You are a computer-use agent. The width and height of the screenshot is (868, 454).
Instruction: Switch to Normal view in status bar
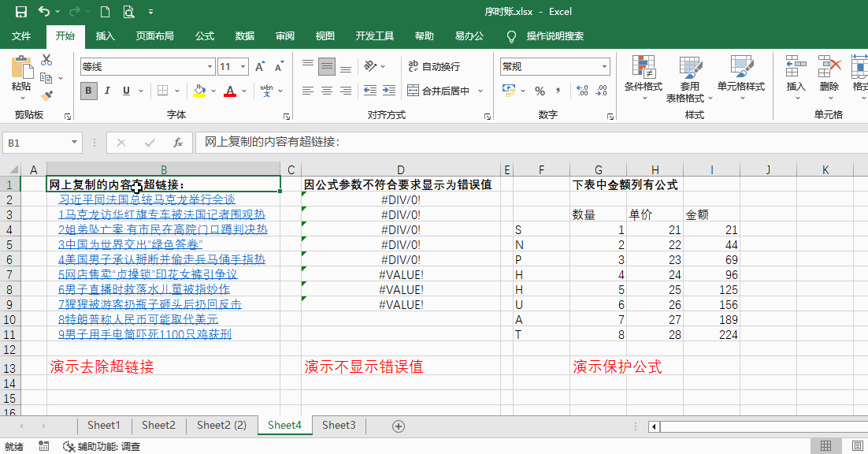[x=826, y=445]
